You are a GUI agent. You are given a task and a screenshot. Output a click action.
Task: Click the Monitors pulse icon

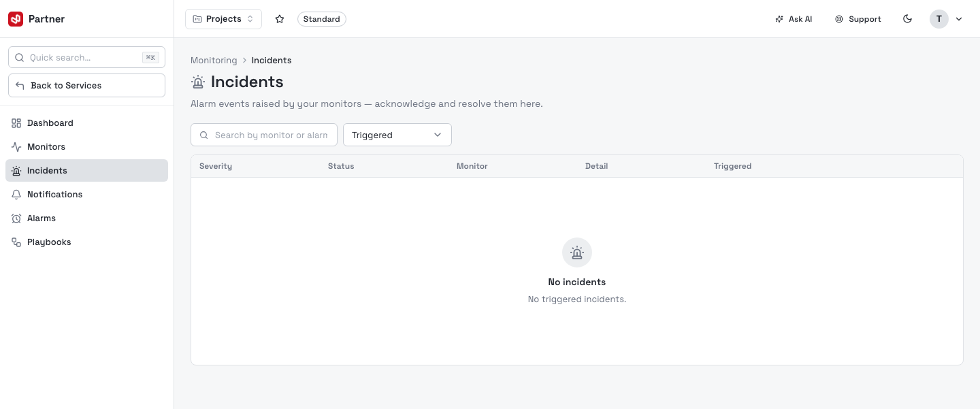click(16, 147)
